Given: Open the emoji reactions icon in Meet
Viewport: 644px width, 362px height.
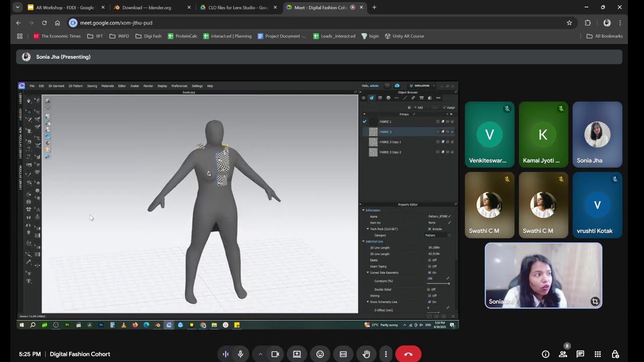Looking at the screenshot, I should [320, 354].
